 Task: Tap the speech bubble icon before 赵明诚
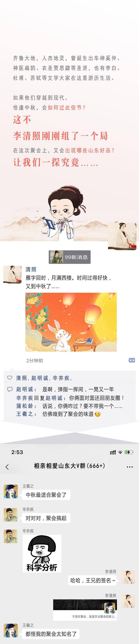click(x=10, y=389)
